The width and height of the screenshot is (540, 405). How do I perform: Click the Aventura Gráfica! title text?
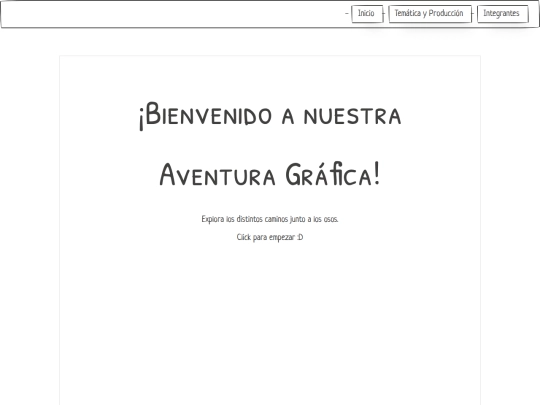click(x=270, y=175)
